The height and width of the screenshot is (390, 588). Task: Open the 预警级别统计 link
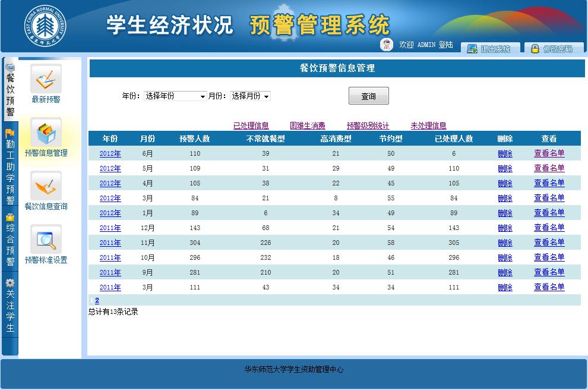tap(368, 125)
